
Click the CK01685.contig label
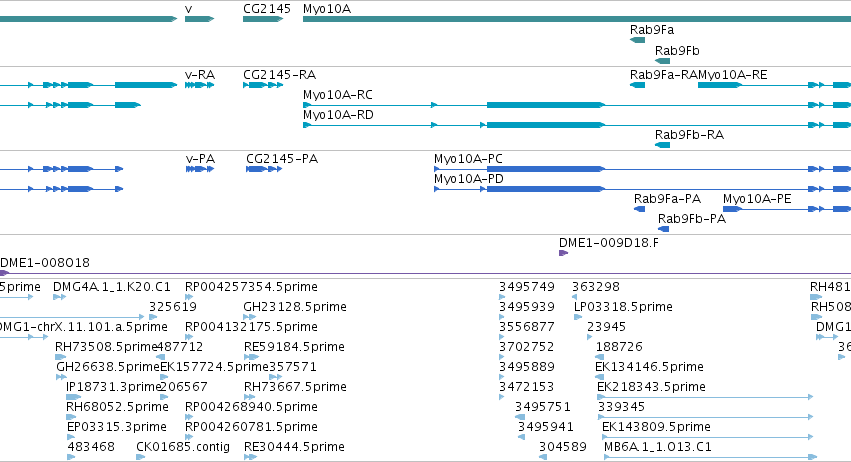click(x=183, y=447)
